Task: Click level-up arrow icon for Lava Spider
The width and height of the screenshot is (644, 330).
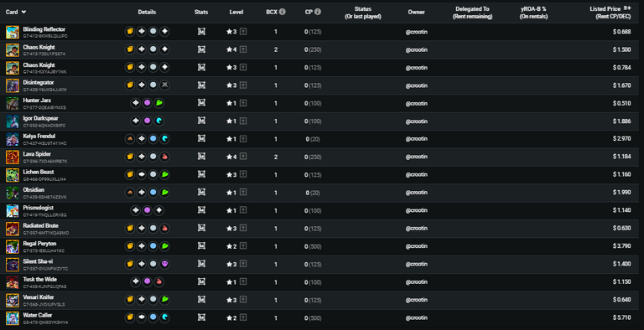Action: click(x=243, y=157)
